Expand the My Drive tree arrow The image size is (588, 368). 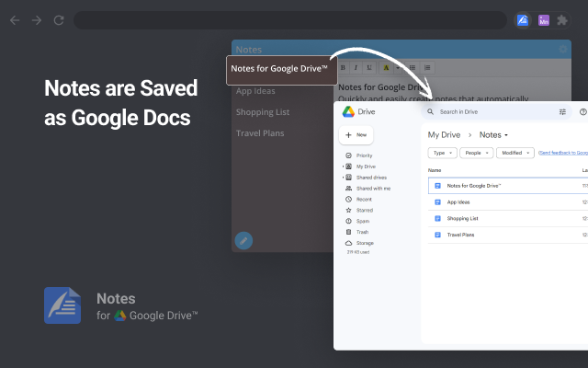[343, 167]
